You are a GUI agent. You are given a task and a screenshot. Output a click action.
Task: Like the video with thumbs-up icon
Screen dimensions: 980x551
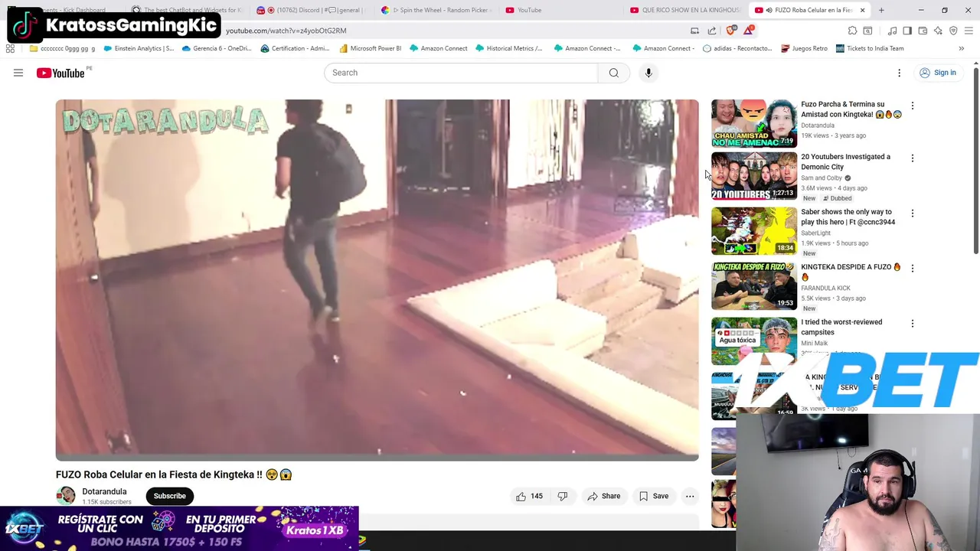pyautogui.click(x=529, y=496)
